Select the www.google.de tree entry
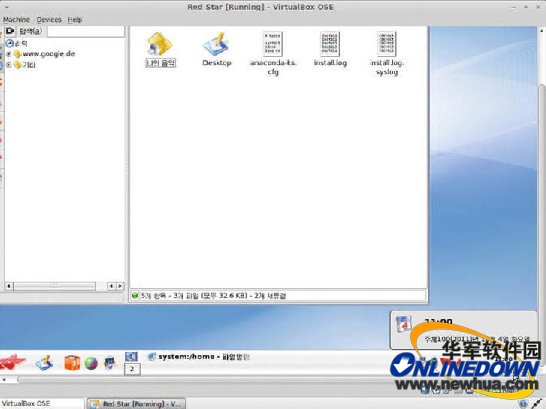 [49, 54]
